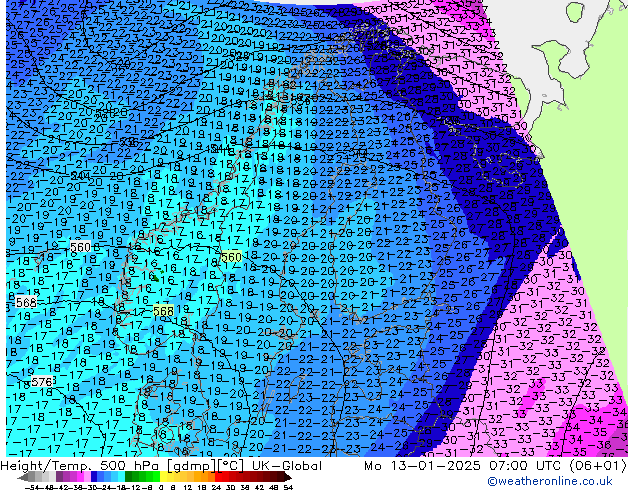Click the yellow 568 contour label
634x490 pixels.
(163, 311)
